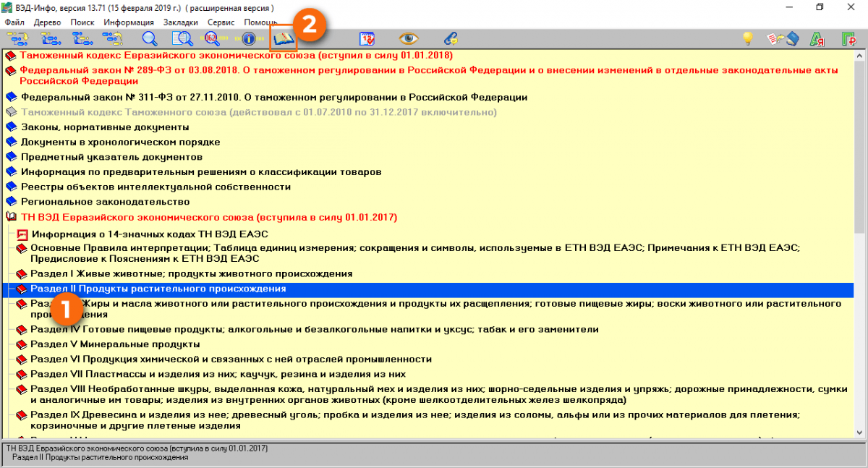Click the blue info circle icon
868x468 pixels.
(248, 39)
